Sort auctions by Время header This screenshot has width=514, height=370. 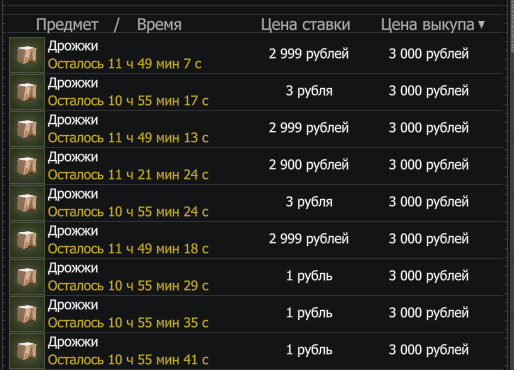click(x=159, y=25)
